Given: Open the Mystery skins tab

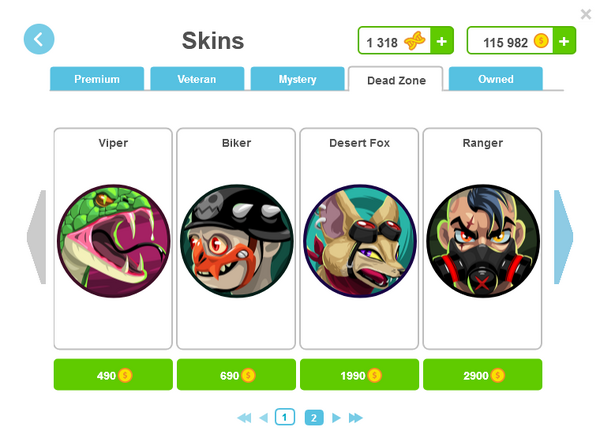Looking at the screenshot, I should pyautogui.click(x=297, y=79).
